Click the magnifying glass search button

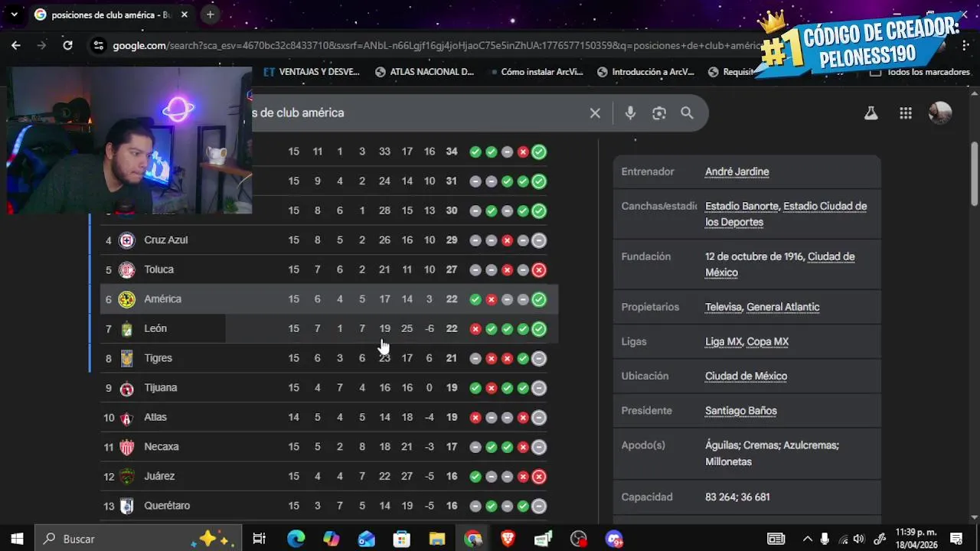coord(687,113)
